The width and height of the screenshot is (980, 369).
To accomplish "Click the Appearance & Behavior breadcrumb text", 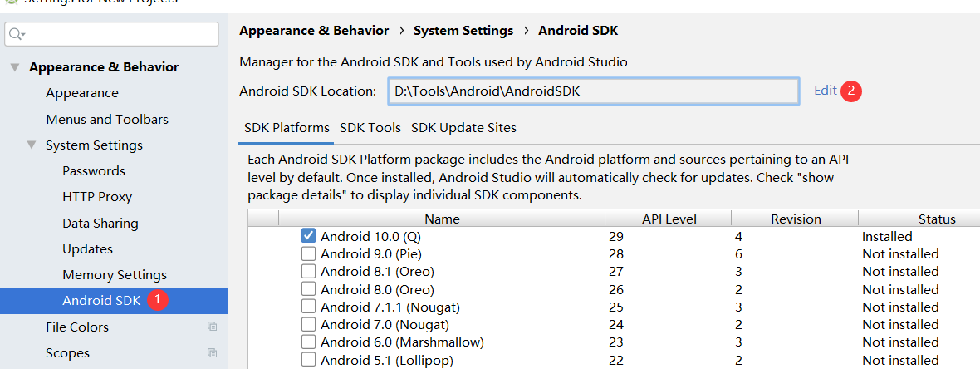I will (314, 30).
